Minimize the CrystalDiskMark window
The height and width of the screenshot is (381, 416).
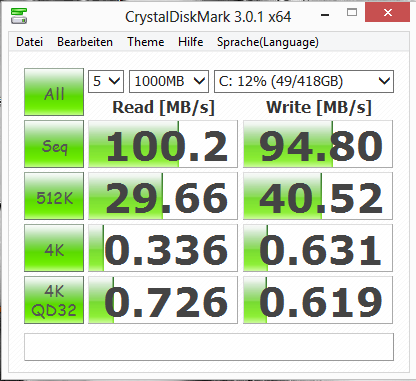pos(325,15)
